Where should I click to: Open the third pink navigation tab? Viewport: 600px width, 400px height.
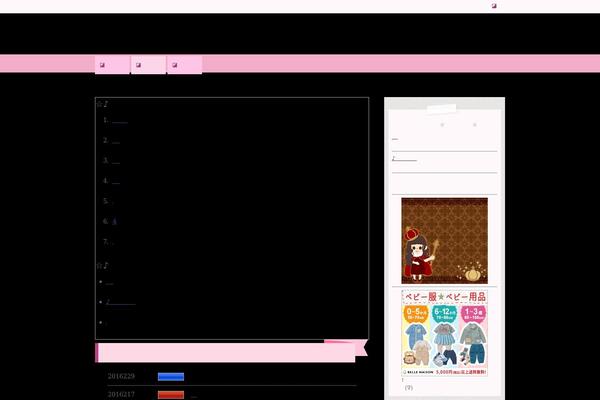click(x=184, y=65)
